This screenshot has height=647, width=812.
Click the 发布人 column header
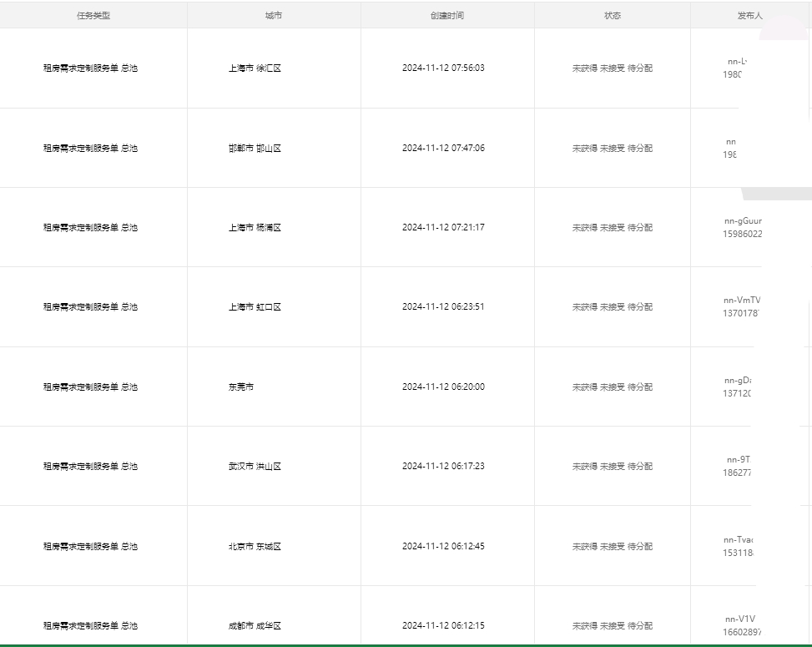click(x=749, y=16)
